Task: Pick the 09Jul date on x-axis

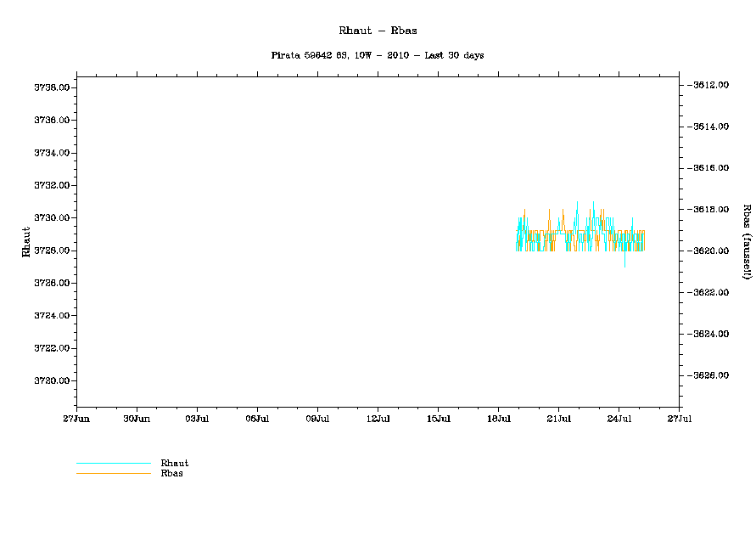Action: 317,419
